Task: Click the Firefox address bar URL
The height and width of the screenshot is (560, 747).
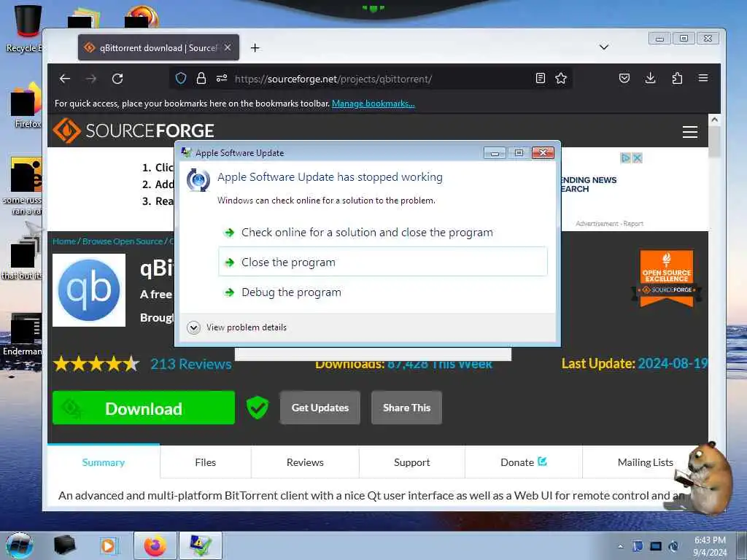Action: (x=333, y=79)
